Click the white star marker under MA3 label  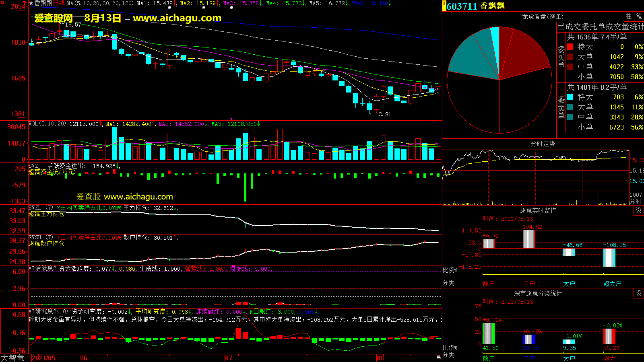coord(231,8)
